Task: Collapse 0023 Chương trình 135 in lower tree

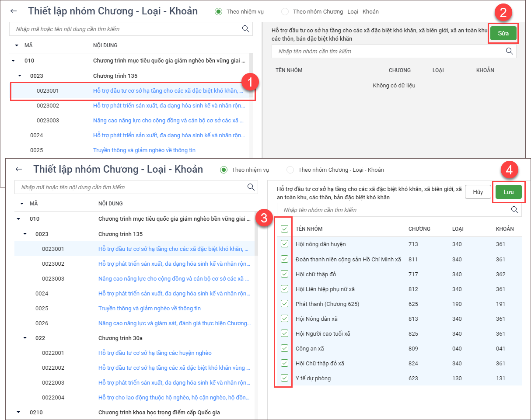Action: pyautogui.click(x=25, y=234)
